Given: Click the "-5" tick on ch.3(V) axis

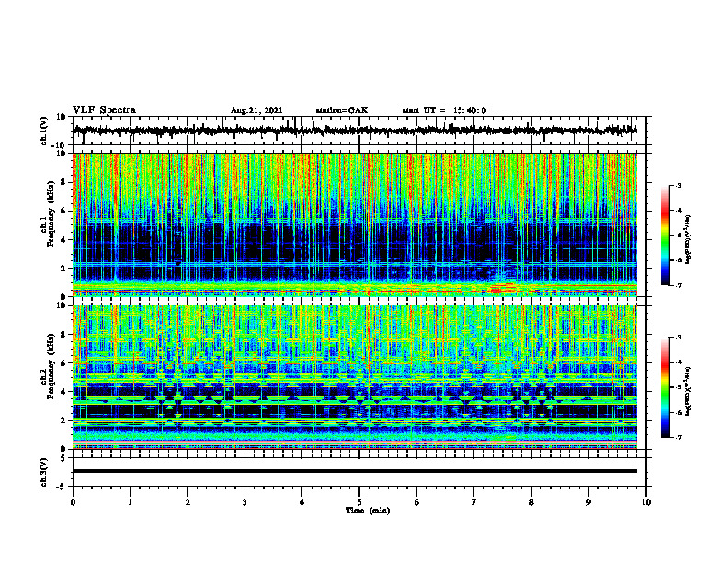Looking at the screenshot, I should (x=62, y=487).
